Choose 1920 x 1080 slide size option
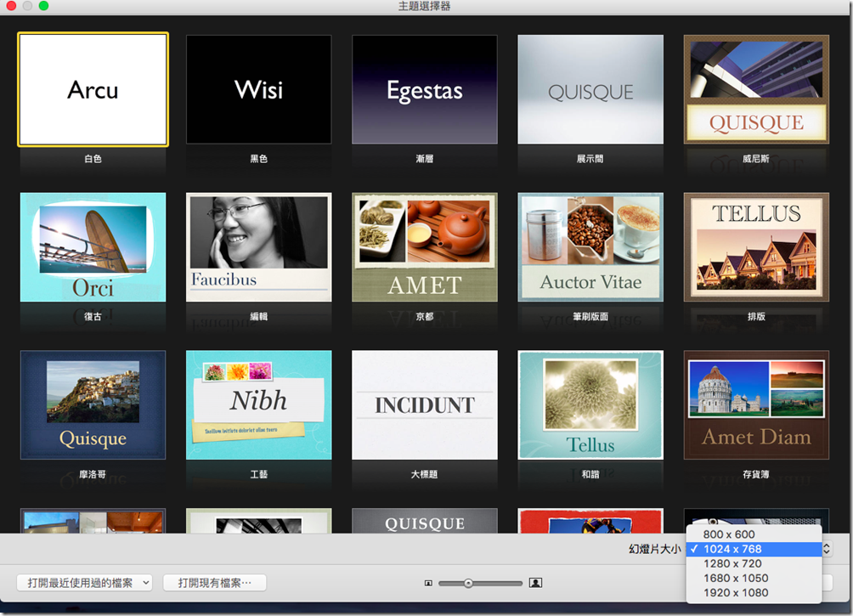 click(736, 592)
